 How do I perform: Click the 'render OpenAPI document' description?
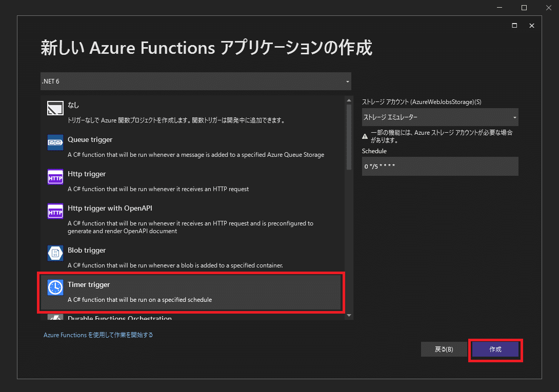(190, 227)
